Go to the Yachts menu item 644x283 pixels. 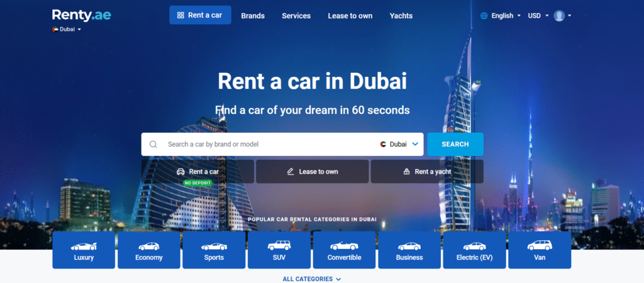pyautogui.click(x=401, y=16)
